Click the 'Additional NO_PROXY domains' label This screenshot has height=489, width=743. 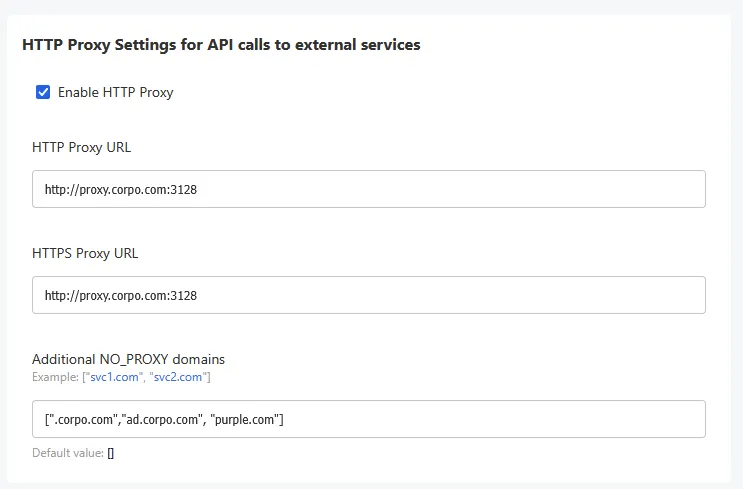[128, 359]
